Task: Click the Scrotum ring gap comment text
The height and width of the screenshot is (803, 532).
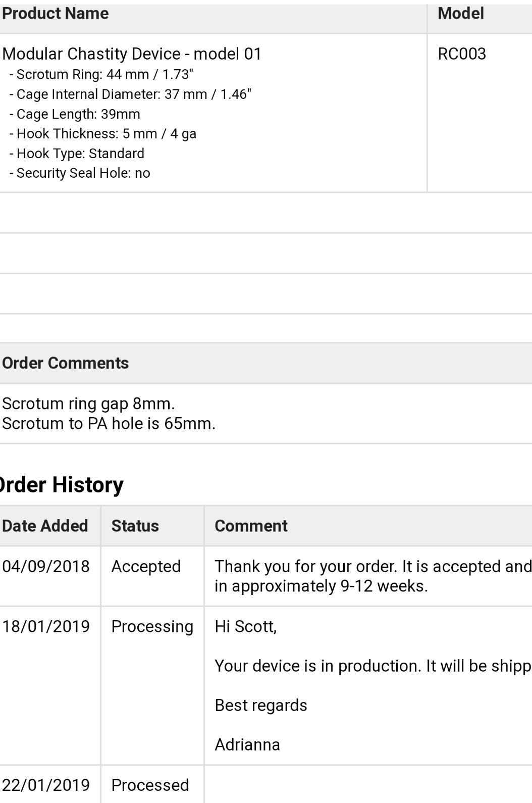Action: coord(88,404)
